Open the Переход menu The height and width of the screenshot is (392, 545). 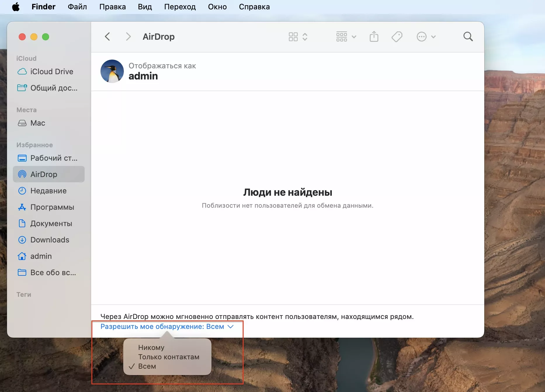180,6
